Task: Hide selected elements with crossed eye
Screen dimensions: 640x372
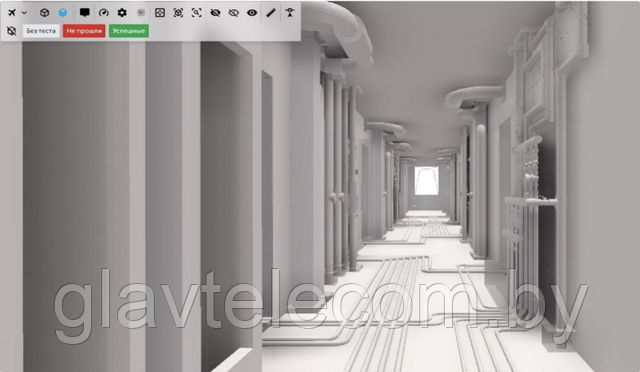Action: [x=215, y=13]
